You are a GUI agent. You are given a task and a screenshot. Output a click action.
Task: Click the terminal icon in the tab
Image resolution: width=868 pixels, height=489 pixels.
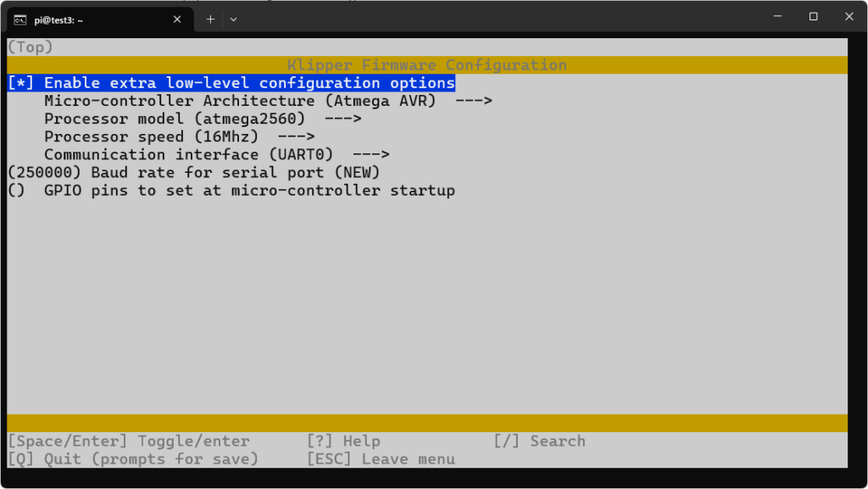point(19,19)
